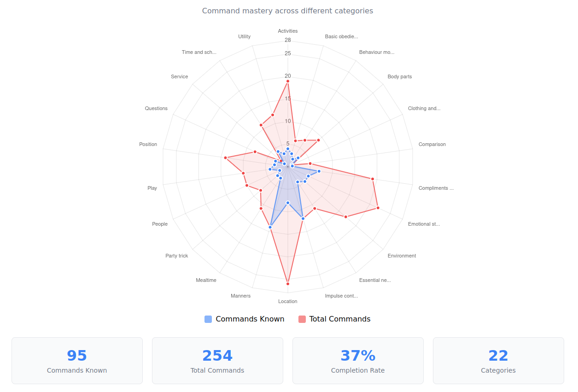Select the 37% Completion Rate card

[x=358, y=361]
